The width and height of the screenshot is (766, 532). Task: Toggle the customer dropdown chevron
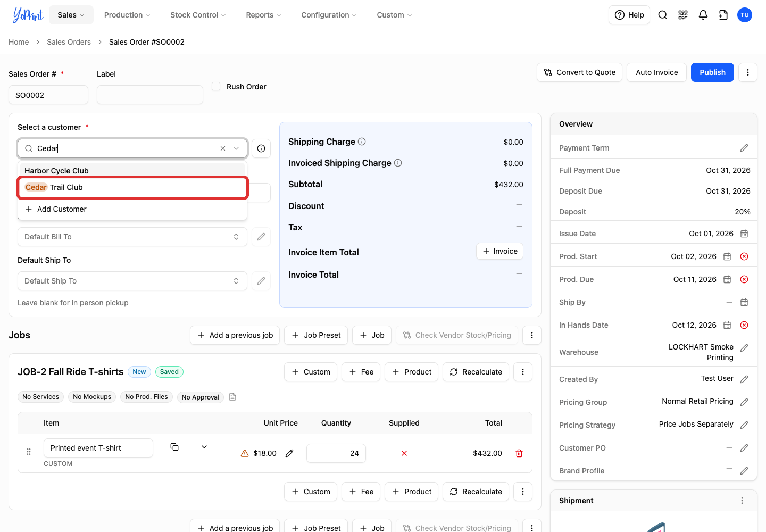coord(236,148)
